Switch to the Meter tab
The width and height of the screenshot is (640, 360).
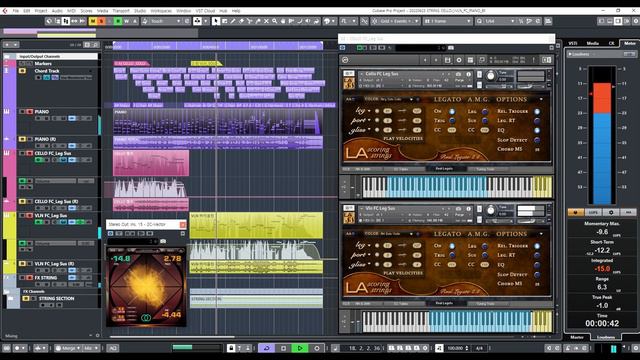[630, 43]
